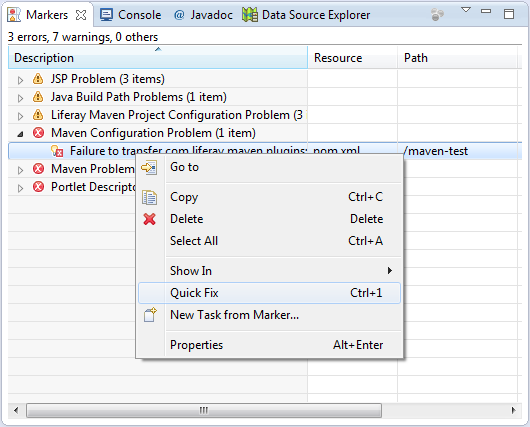The width and height of the screenshot is (530, 427).
Task: Click the JSP Problem warning icon
Action: point(38,79)
